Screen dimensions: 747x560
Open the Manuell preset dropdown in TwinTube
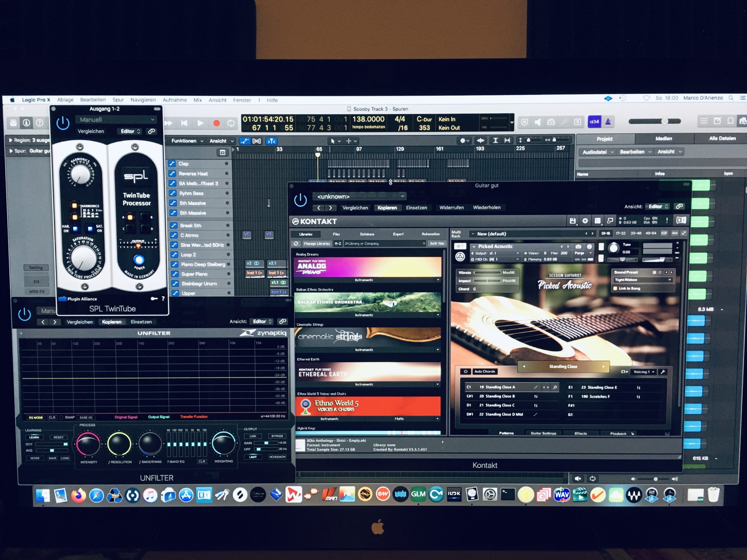pyautogui.click(x=116, y=120)
